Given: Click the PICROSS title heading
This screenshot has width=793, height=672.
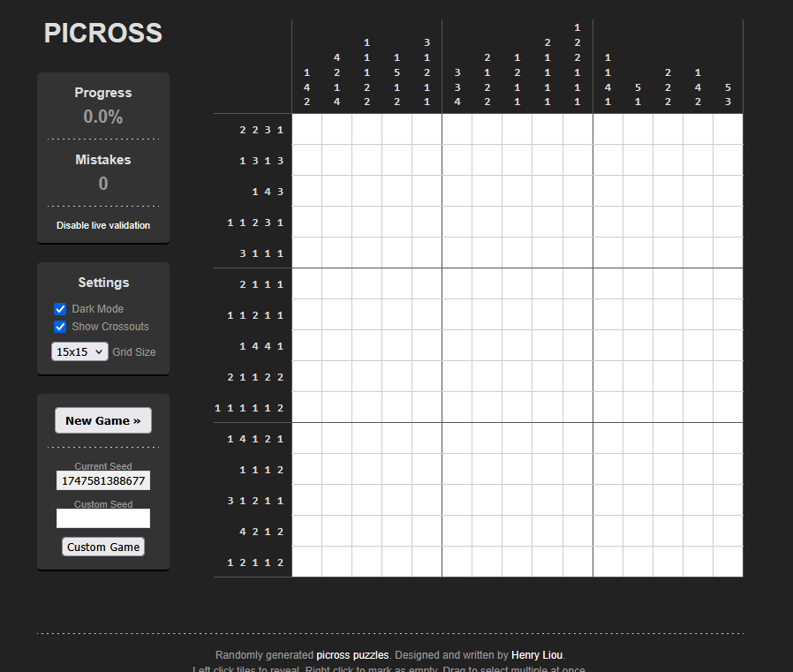Looking at the screenshot, I should pyautogui.click(x=103, y=34).
